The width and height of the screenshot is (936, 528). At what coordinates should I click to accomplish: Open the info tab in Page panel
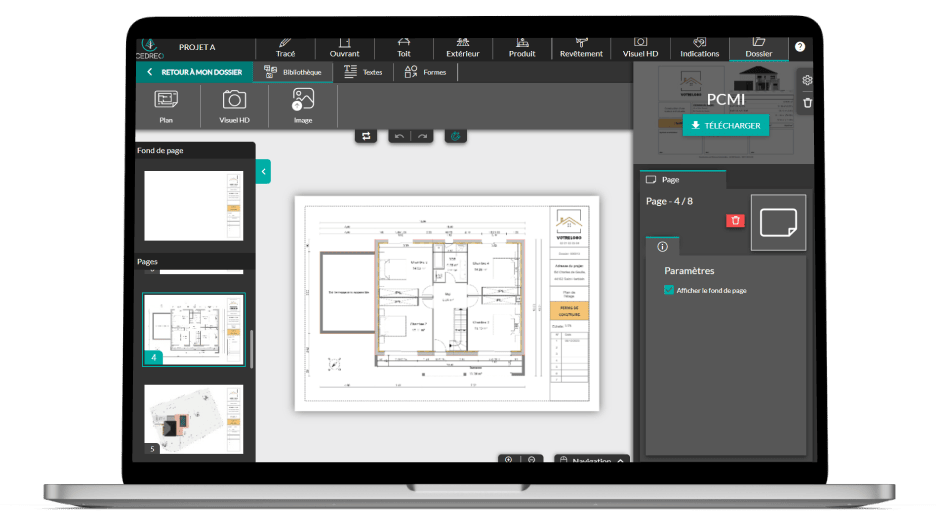[x=662, y=246]
